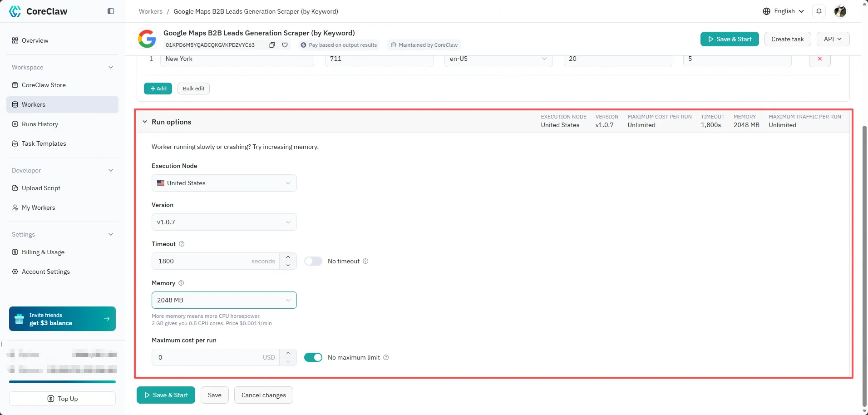Click the Maximum cost per run field
This screenshot has height=415, width=868.
click(216, 357)
